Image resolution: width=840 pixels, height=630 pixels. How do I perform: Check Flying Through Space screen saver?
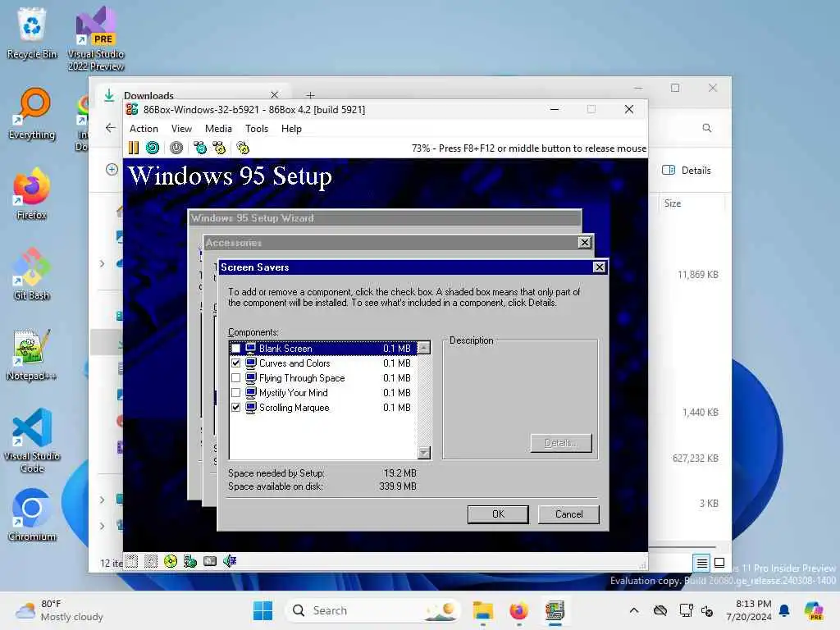pos(235,378)
